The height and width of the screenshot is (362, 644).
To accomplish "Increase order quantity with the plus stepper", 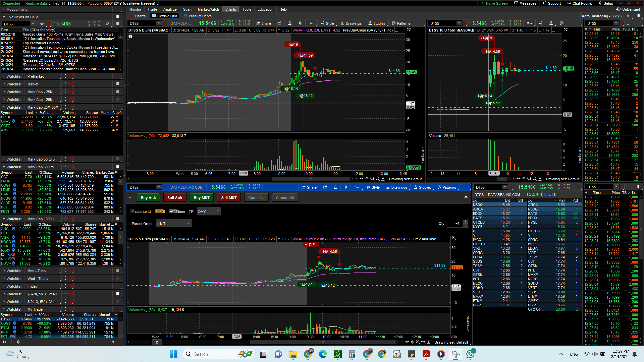I will tap(465, 221).
